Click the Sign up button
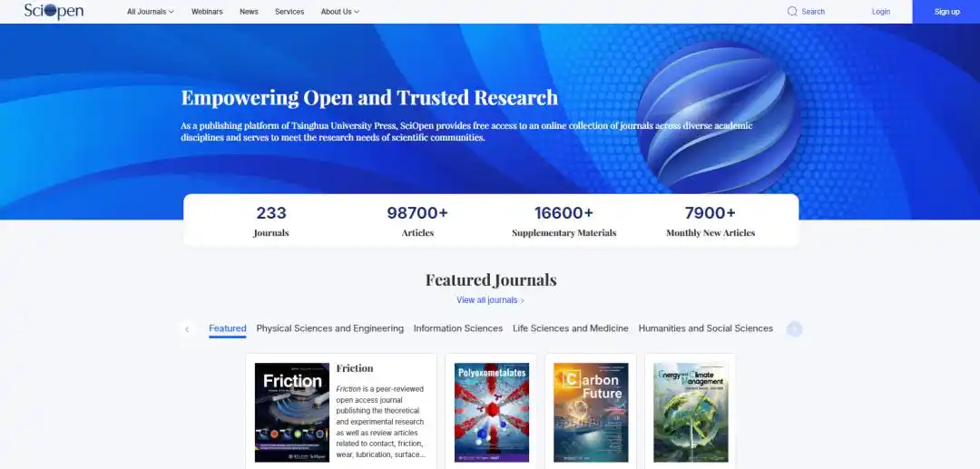 (946, 12)
